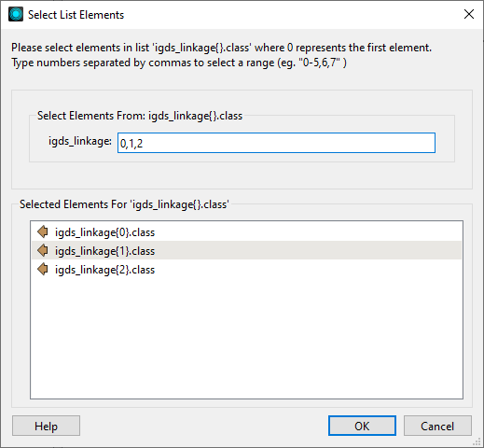This screenshot has height=448, width=484.
Task: Select the highlighted igds_linkage{1}.class entry
Action: [246, 250]
